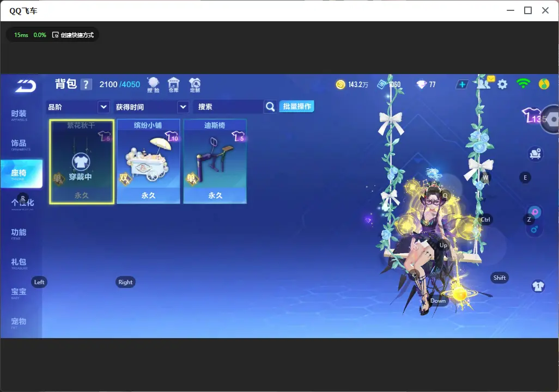559x392 pixels.
Task: Click the blue coupon currency icon
Action: pos(381,84)
